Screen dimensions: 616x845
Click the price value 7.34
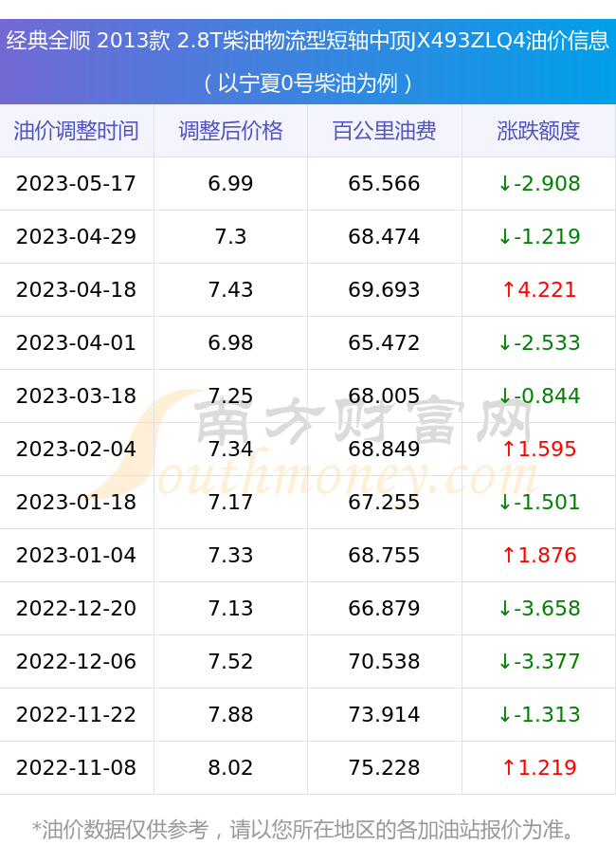[230, 449]
